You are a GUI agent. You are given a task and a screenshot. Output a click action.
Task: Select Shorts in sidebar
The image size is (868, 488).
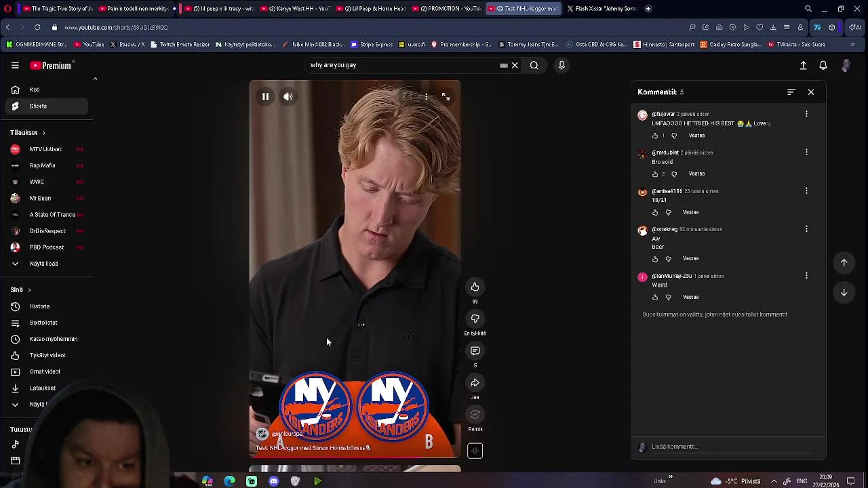[46, 106]
